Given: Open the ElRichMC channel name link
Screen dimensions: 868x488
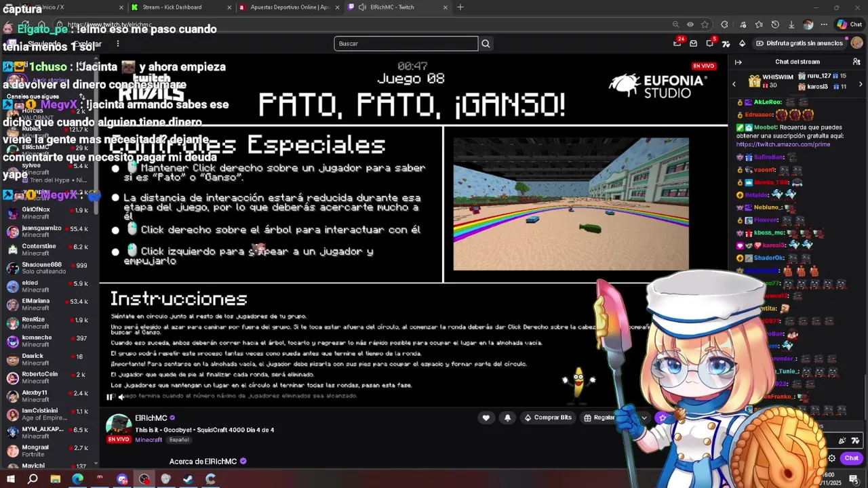Looking at the screenshot, I should pos(151,418).
